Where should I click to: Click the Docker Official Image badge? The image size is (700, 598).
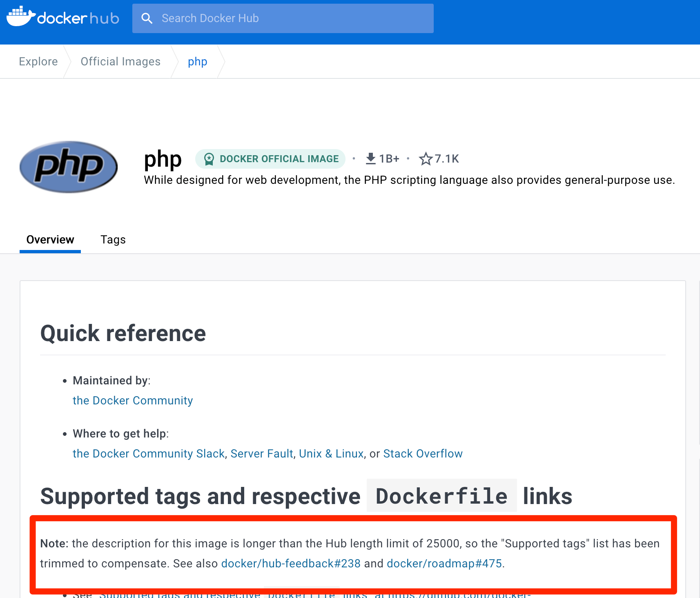click(270, 159)
